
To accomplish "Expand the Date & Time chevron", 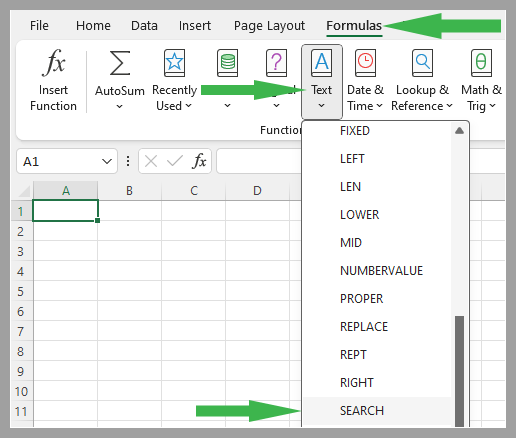I will pos(379,106).
